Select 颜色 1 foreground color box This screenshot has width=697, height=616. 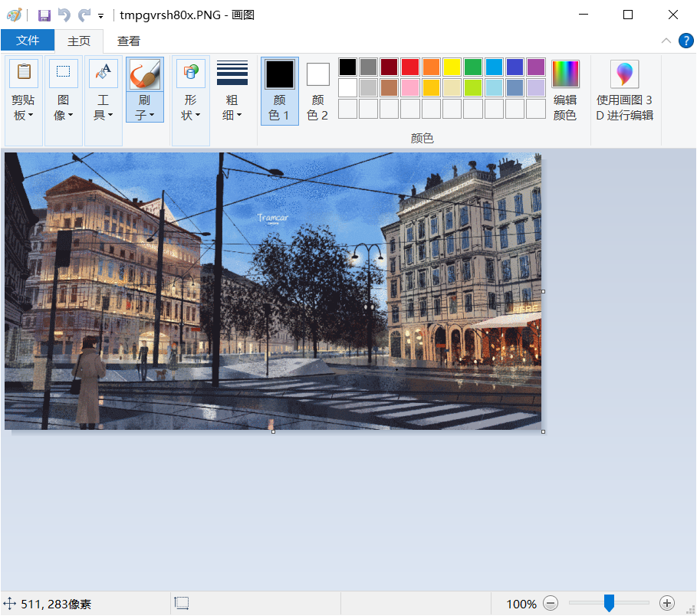pos(280,90)
